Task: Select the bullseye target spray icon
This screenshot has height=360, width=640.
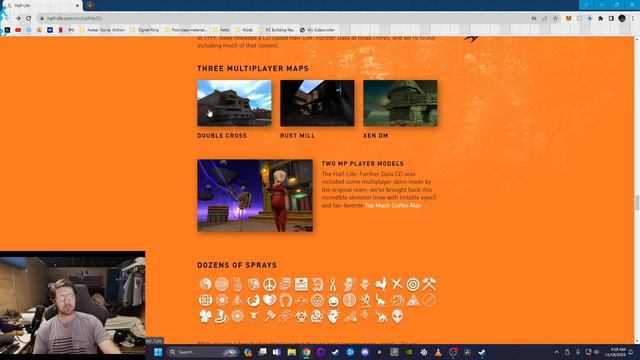Action: click(x=413, y=284)
